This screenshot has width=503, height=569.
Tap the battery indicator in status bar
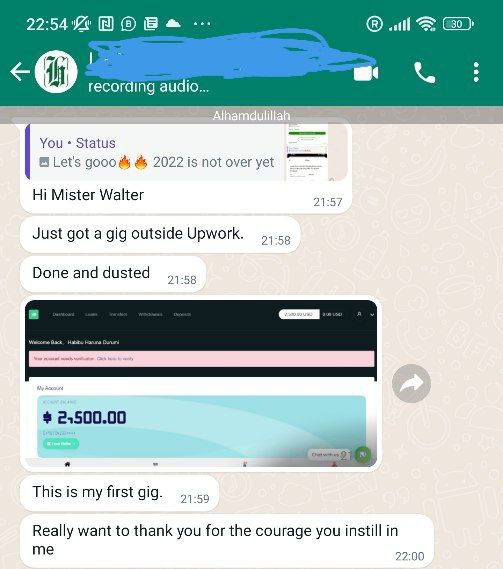tap(458, 24)
